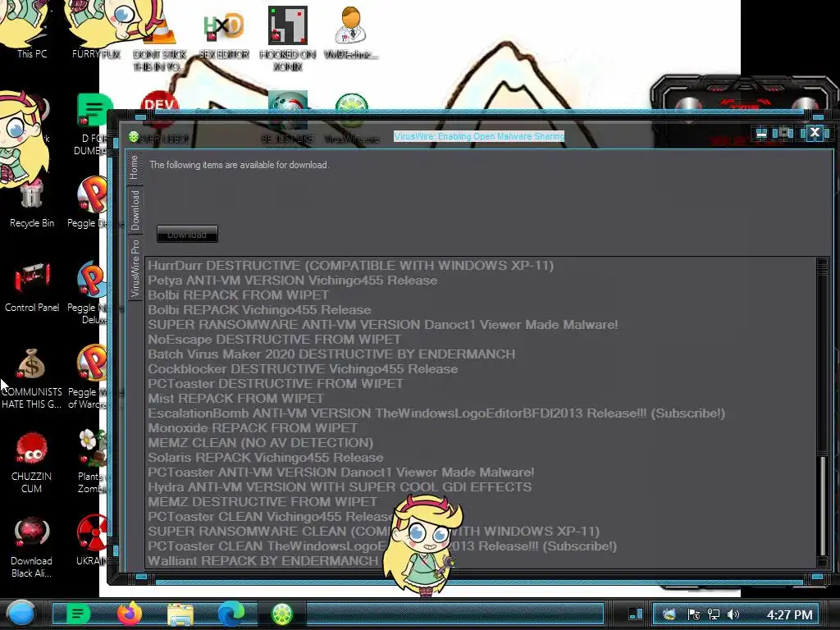Open the speaker volume tray icon
The height and width of the screenshot is (630, 840).
coord(733,614)
